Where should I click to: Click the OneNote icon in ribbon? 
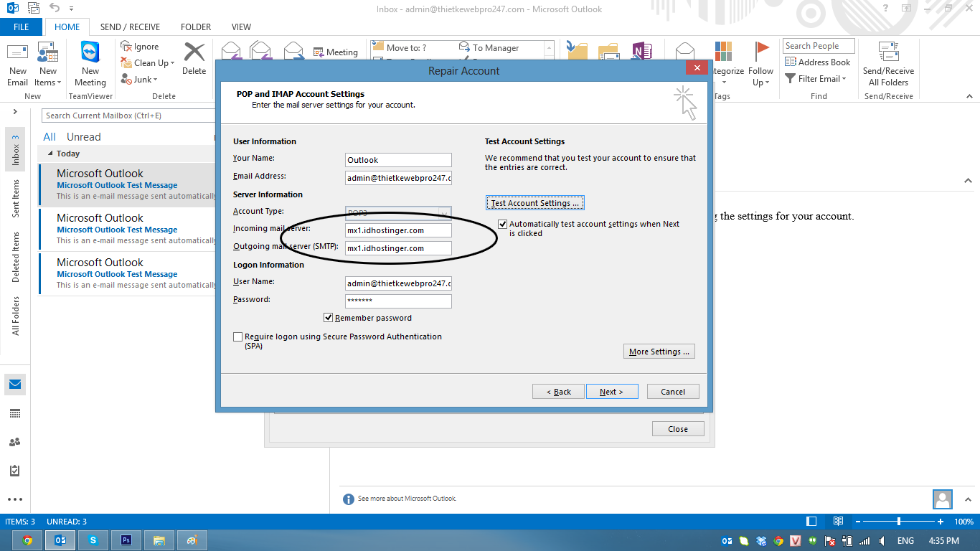(641, 51)
